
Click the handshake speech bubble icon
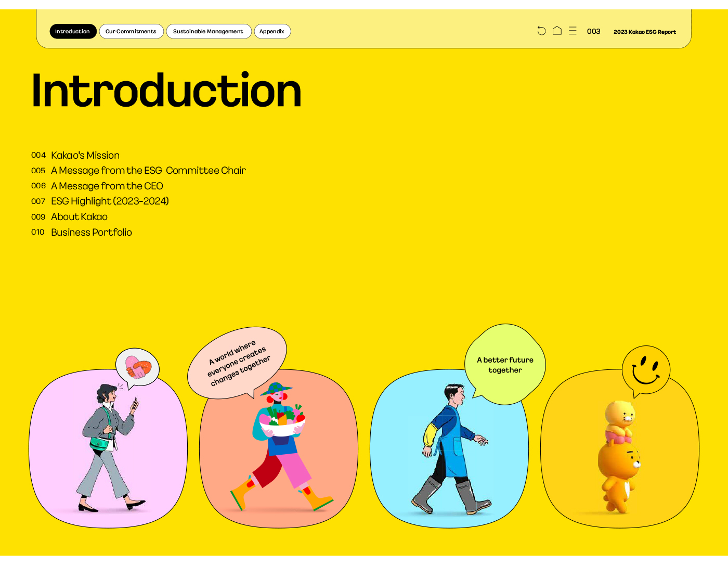[137, 368]
